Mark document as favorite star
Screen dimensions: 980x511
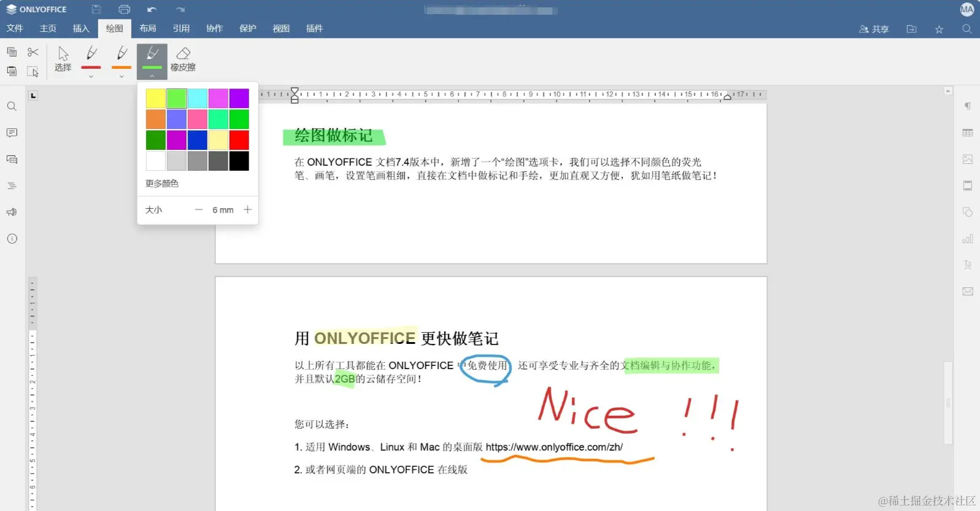(939, 29)
